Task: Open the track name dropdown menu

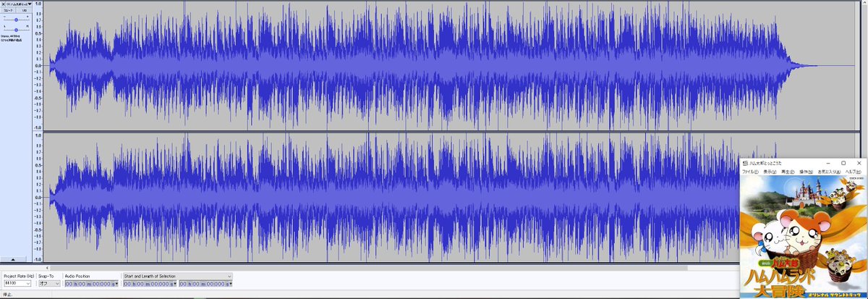Action: click(18, 4)
